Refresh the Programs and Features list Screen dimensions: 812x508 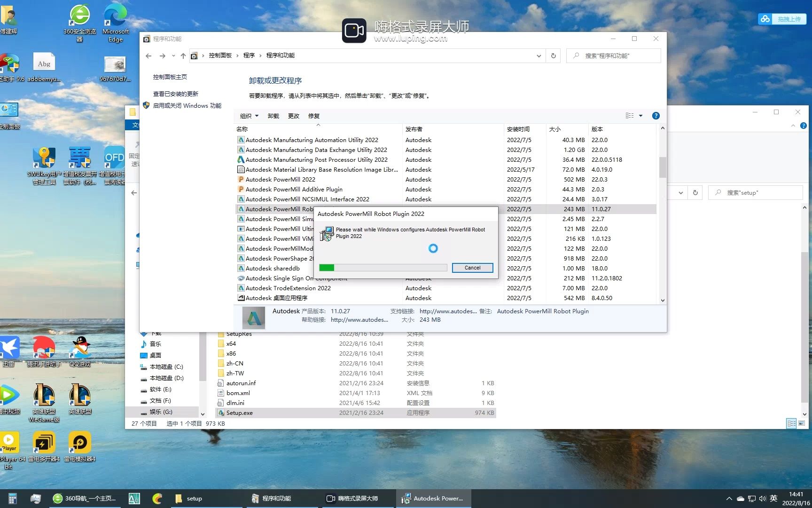[554, 56]
